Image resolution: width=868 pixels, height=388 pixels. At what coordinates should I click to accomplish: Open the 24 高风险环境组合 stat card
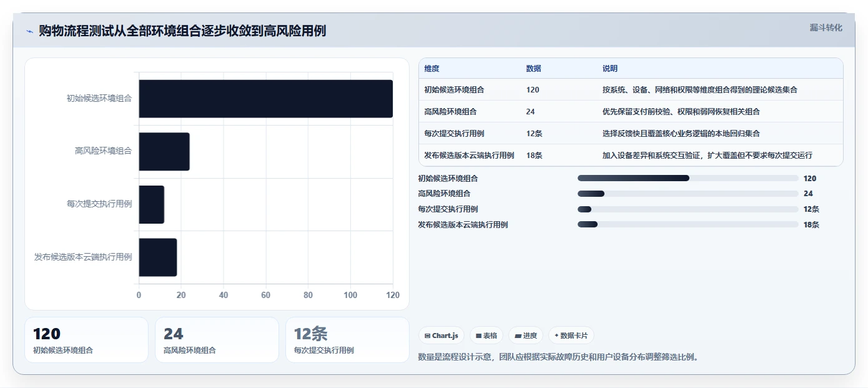[217, 340]
